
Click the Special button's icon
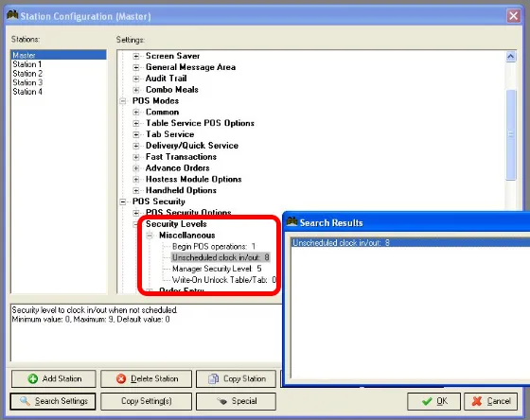[222, 401]
